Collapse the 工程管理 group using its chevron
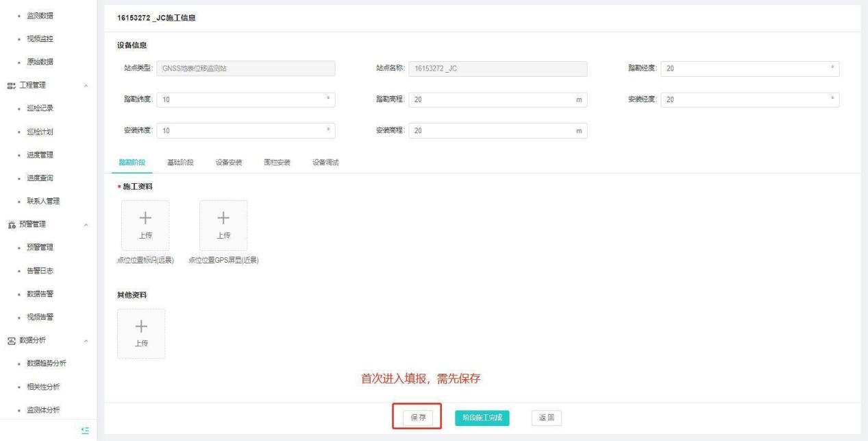The width and height of the screenshot is (868, 441). pos(86,85)
